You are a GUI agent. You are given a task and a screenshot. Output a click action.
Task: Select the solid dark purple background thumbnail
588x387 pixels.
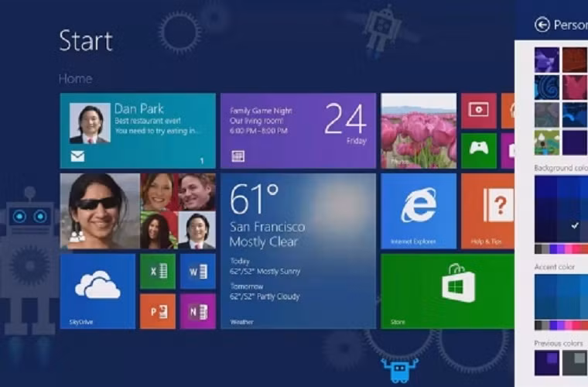tap(576, 142)
